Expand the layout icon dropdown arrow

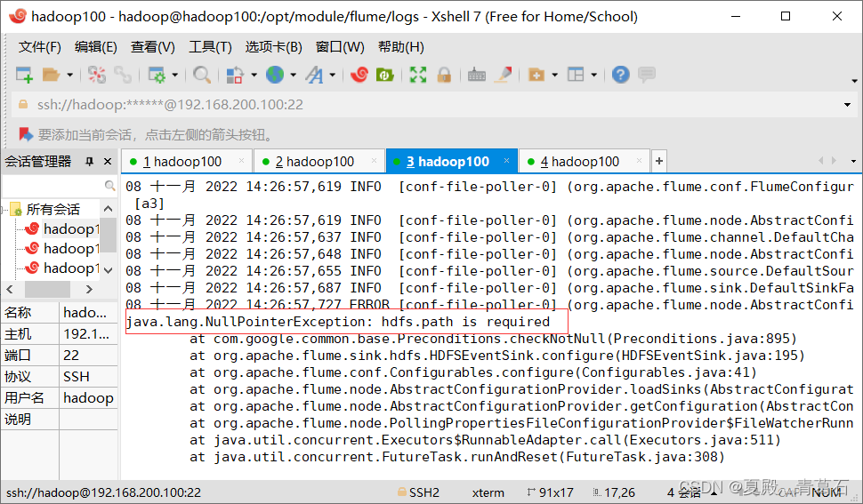tap(593, 75)
